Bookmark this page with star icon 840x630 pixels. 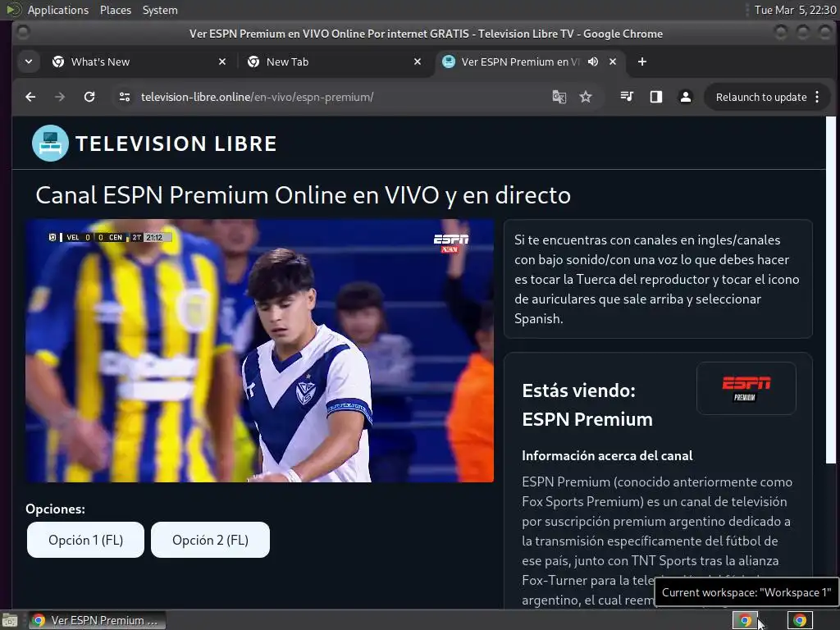click(586, 97)
